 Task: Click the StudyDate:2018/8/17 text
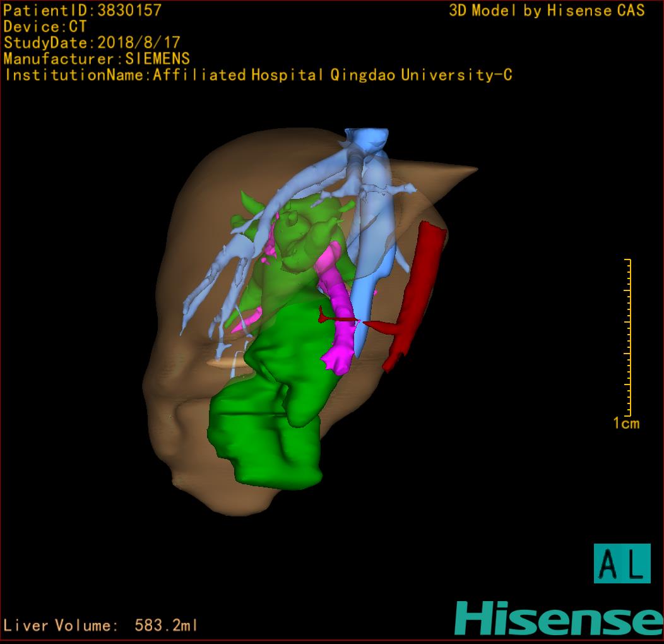(92, 43)
